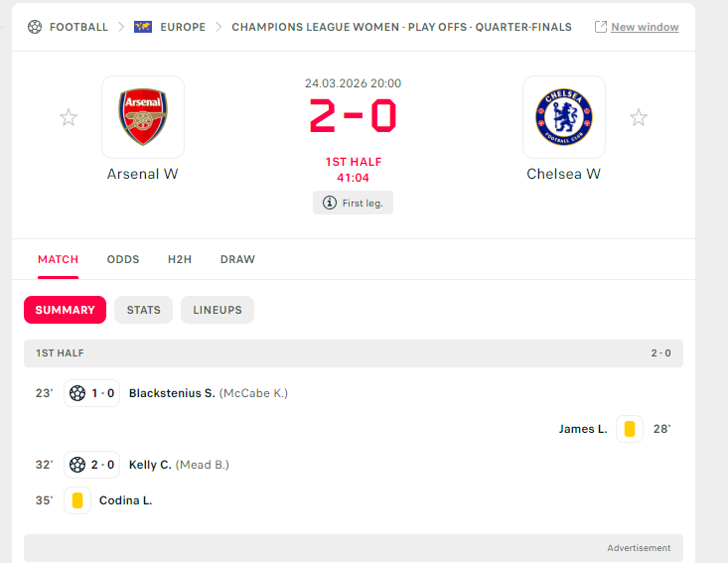Viewport: 728px width, 563px height.
Task: Click the football icon in breadcrumb
Action: pyautogui.click(x=35, y=27)
